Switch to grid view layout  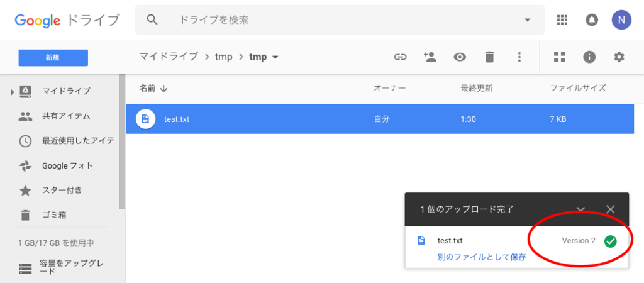(559, 57)
